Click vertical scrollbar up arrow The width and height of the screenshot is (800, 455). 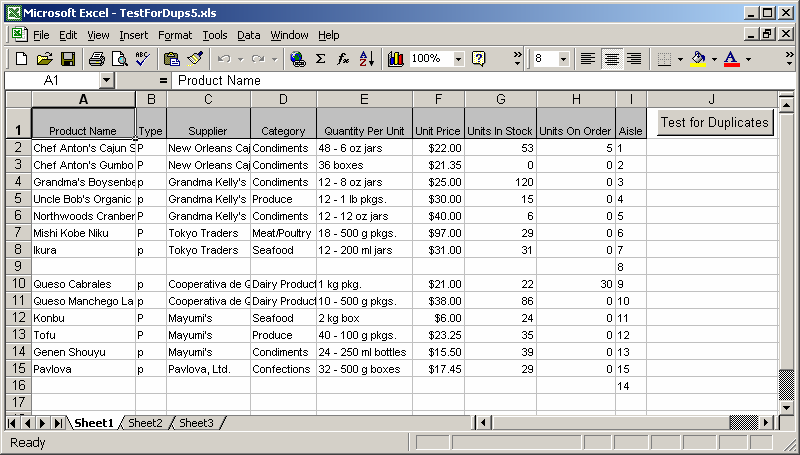[786, 105]
